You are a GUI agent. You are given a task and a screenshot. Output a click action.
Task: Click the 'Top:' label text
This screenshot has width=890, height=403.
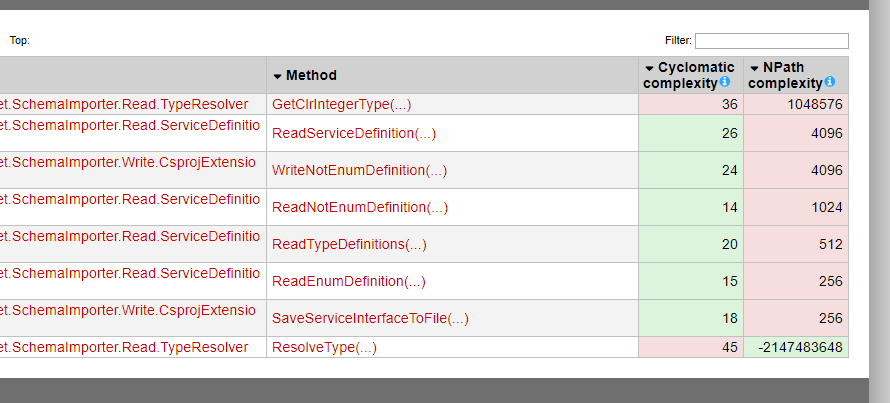coord(19,41)
